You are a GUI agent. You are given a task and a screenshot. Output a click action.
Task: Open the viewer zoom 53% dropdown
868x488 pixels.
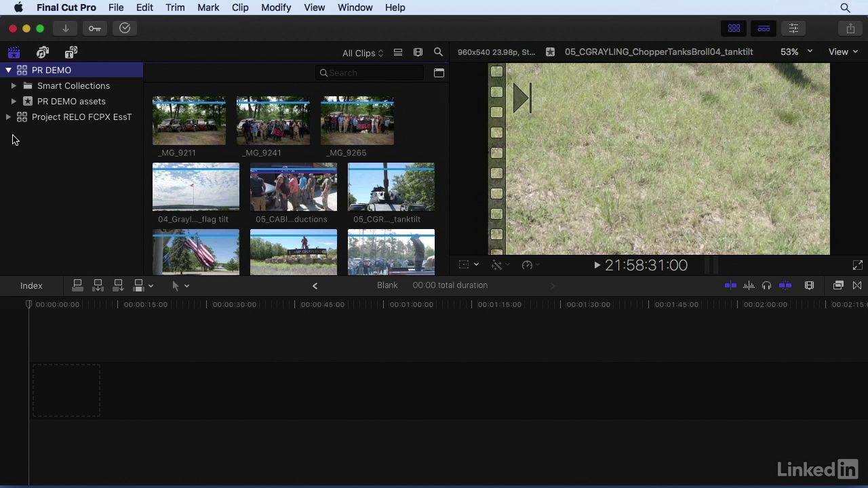point(796,52)
